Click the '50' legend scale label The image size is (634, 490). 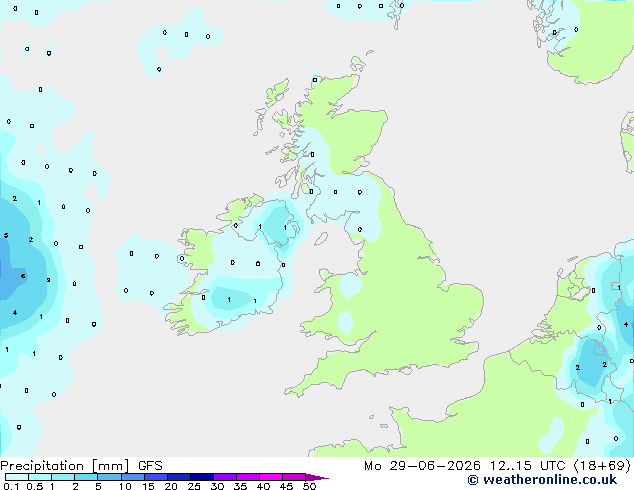(x=309, y=486)
